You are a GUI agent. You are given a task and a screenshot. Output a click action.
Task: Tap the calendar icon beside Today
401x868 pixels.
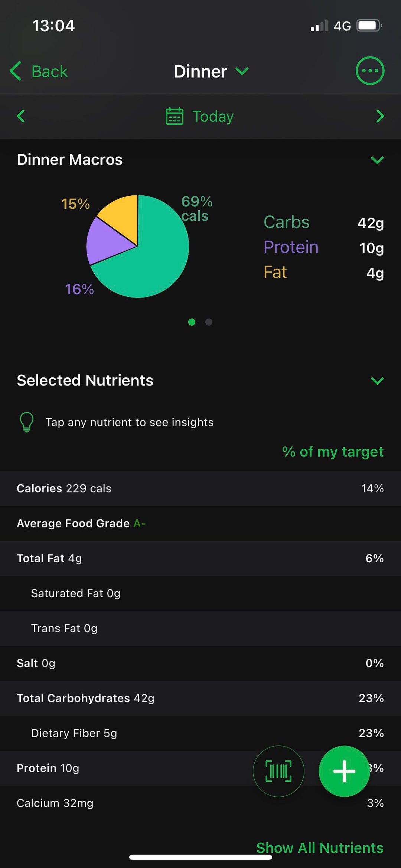175,116
